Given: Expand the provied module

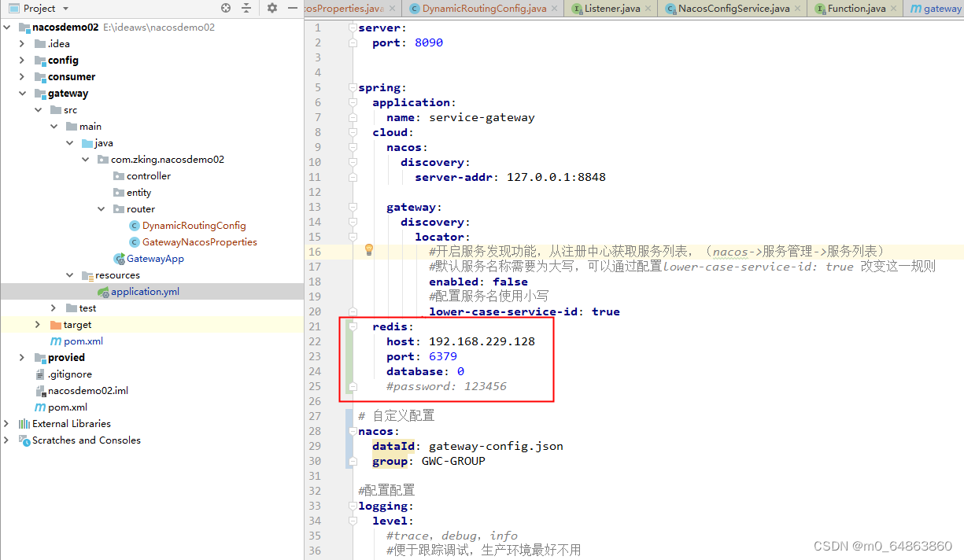Looking at the screenshot, I should pyautogui.click(x=22, y=358).
